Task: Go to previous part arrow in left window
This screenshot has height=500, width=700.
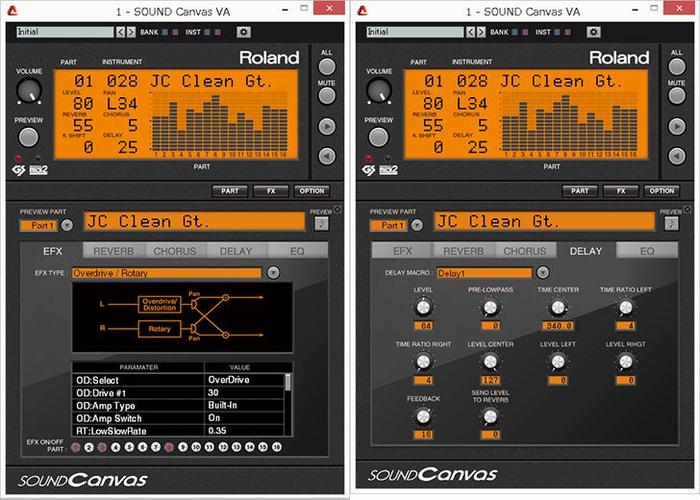Action: tap(327, 156)
